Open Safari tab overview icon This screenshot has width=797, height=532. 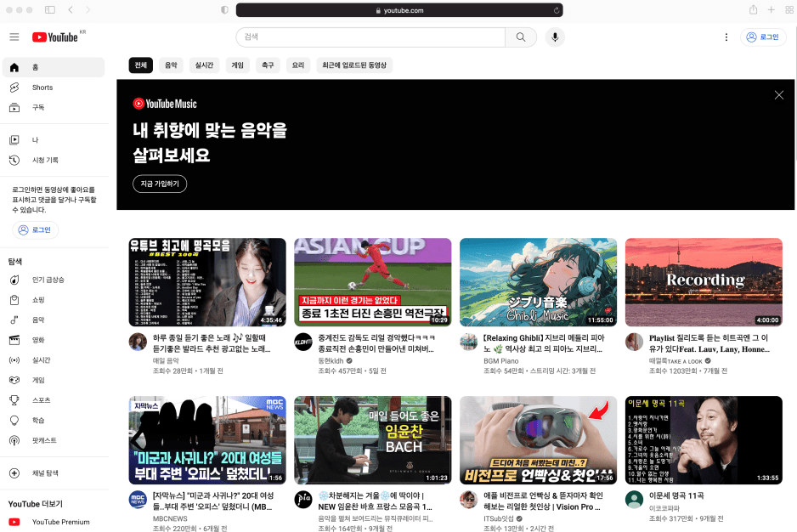point(789,9)
